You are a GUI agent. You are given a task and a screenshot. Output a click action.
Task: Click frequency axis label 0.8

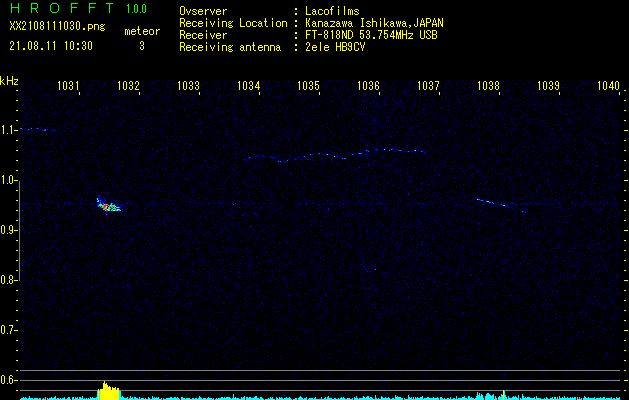pos(8,280)
